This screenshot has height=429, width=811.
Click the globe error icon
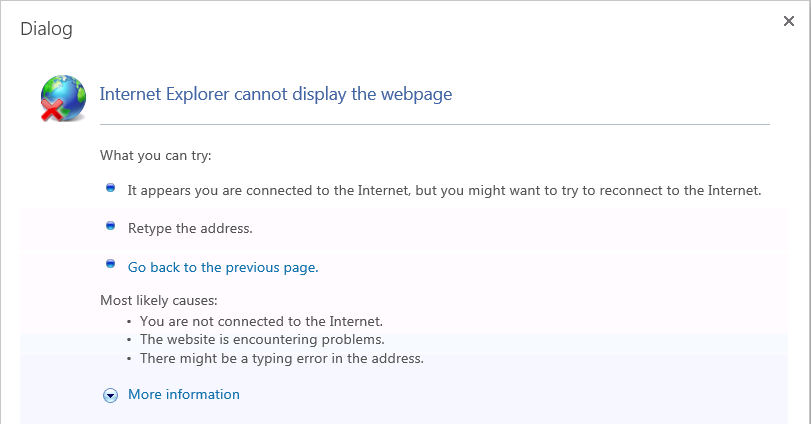point(64,98)
